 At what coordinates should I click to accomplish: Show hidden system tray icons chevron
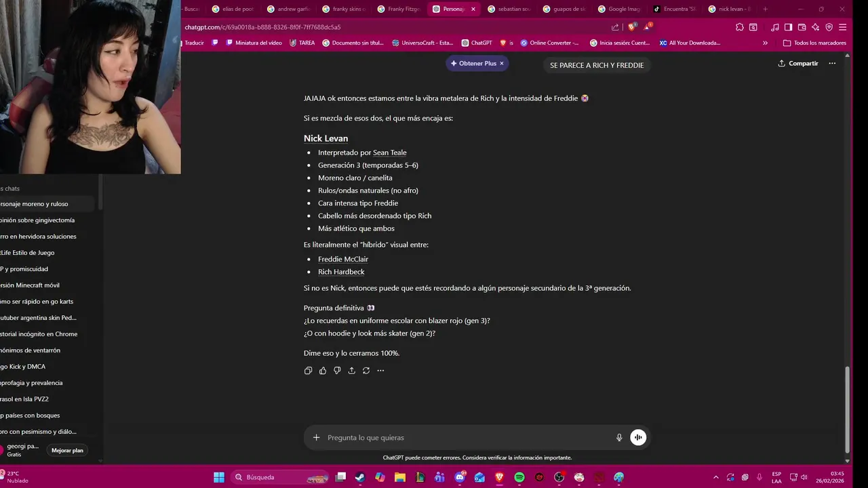point(715,477)
